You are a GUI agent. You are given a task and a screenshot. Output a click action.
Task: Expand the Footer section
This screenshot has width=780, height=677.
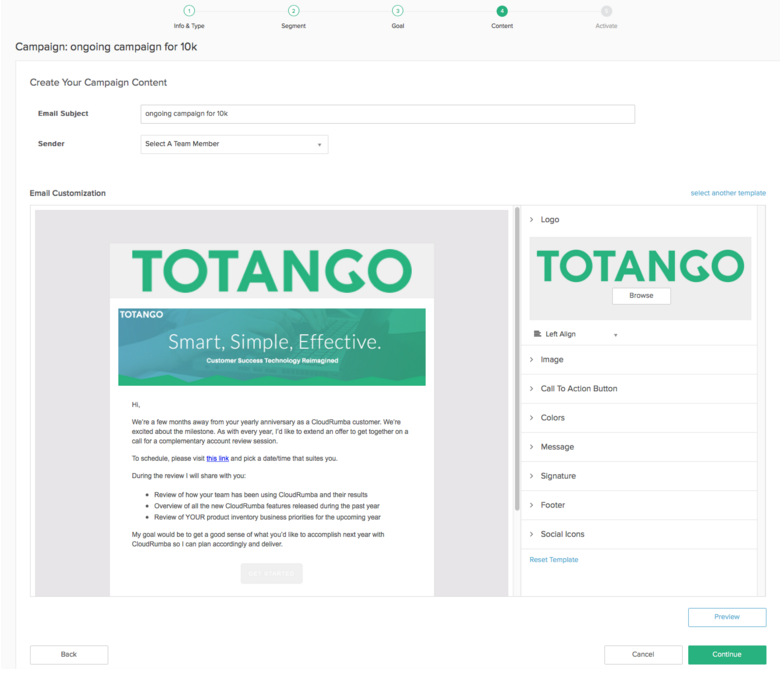tap(639, 505)
